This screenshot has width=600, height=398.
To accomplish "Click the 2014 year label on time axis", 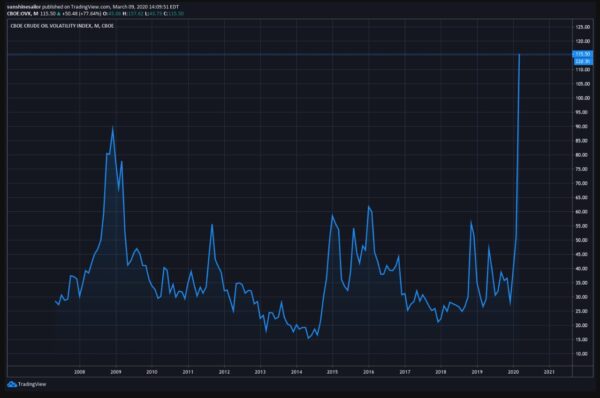I will (x=297, y=372).
